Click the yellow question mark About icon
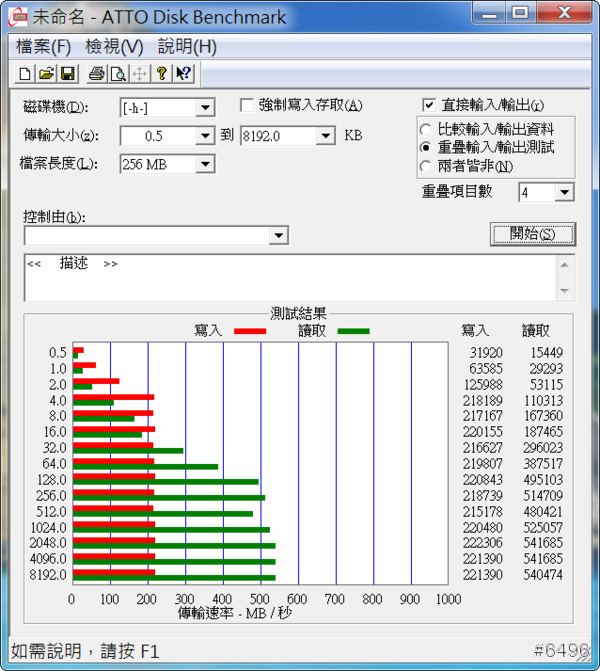Image resolution: width=600 pixels, height=671 pixels. pyautogui.click(x=162, y=74)
